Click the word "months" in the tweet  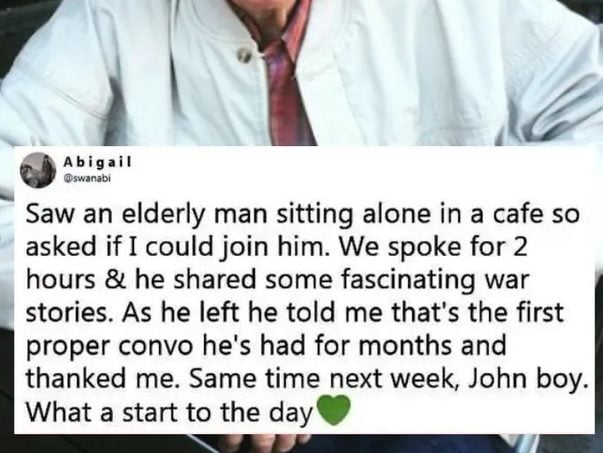407,345
